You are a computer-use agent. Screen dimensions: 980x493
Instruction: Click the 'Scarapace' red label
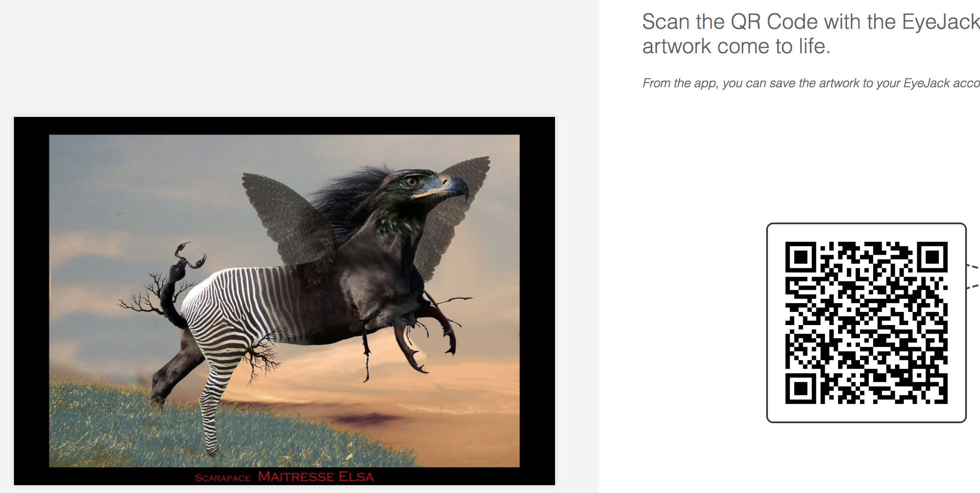[x=223, y=478]
